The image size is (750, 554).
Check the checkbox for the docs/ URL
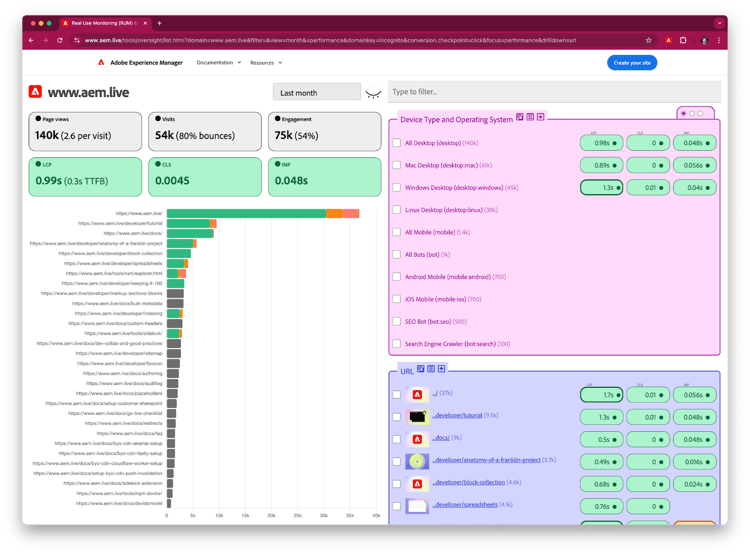click(x=397, y=439)
